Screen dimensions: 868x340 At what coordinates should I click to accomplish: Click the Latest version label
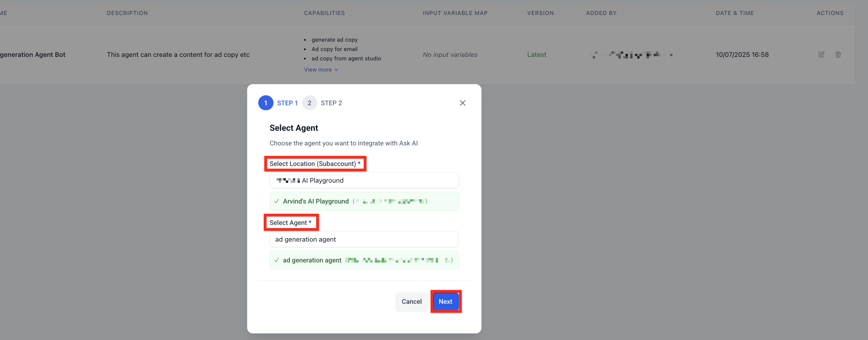click(x=536, y=55)
